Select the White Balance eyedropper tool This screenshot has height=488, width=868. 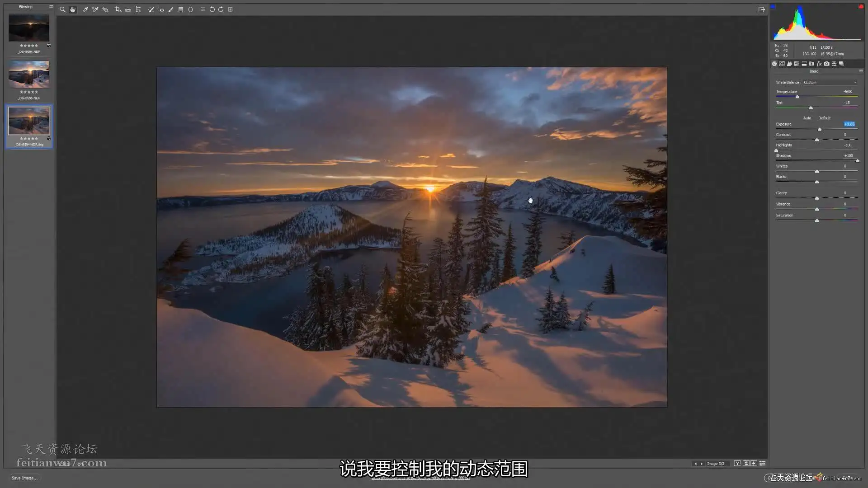click(x=85, y=9)
